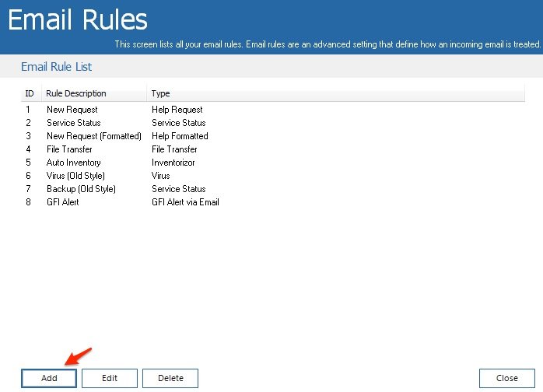Click the Delete button
This screenshot has width=543, height=392.
tap(170, 378)
